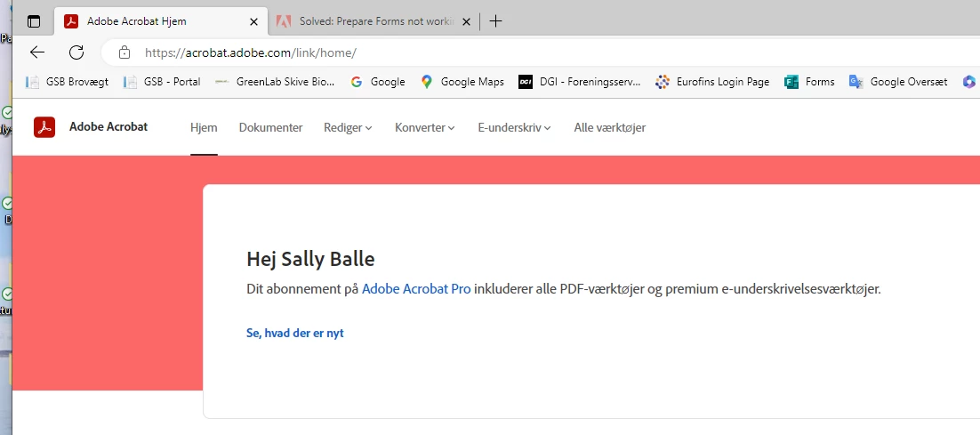
Task: Switch to Solved: Prepare Forms tab
Action: (x=374, y=21)
